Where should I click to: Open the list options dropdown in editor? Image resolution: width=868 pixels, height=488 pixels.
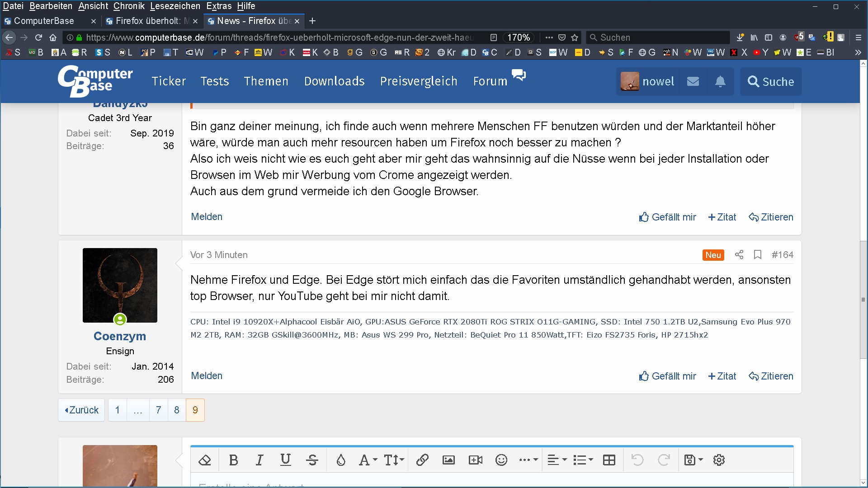[x=583, y=460]
